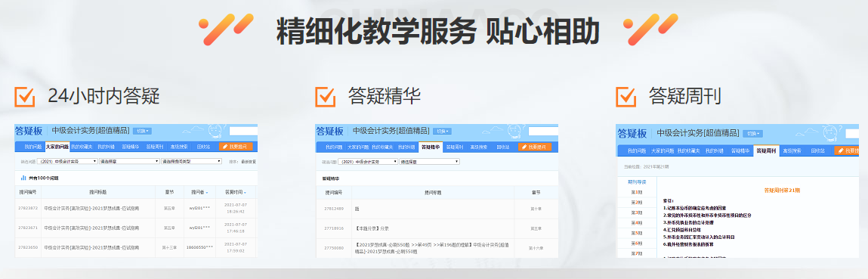Select 答疑周刊 tab in the left panel
The image size is (868, 279).
(x=155, y=147)
